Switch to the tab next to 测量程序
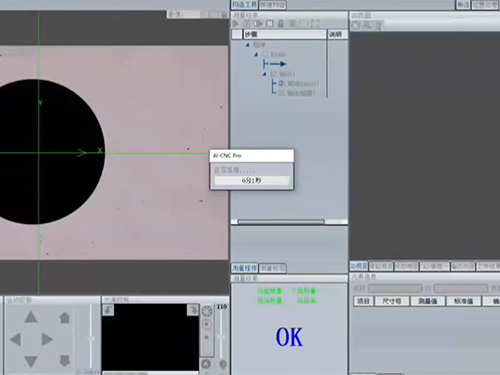500x375 pixels. click(273, 268)
